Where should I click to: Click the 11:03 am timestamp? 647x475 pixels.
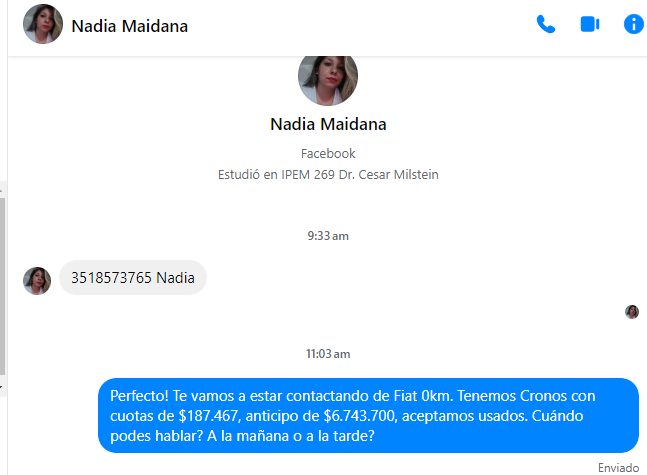click(328, 354)
